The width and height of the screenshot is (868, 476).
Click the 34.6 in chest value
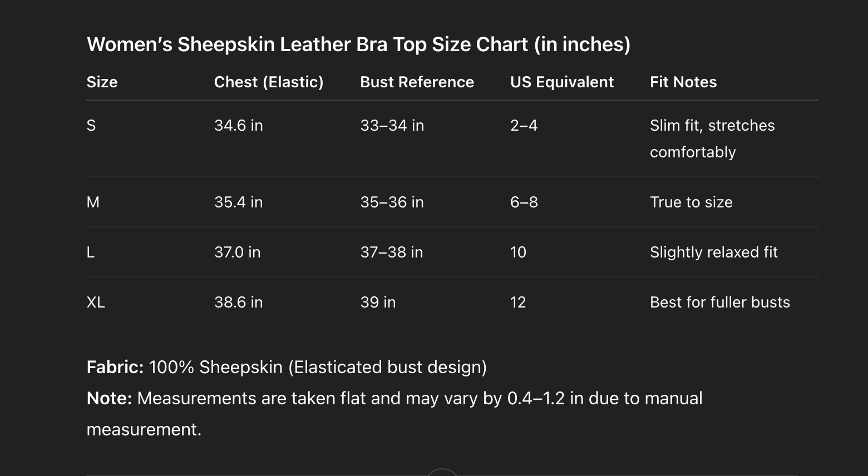click(238, 126)
